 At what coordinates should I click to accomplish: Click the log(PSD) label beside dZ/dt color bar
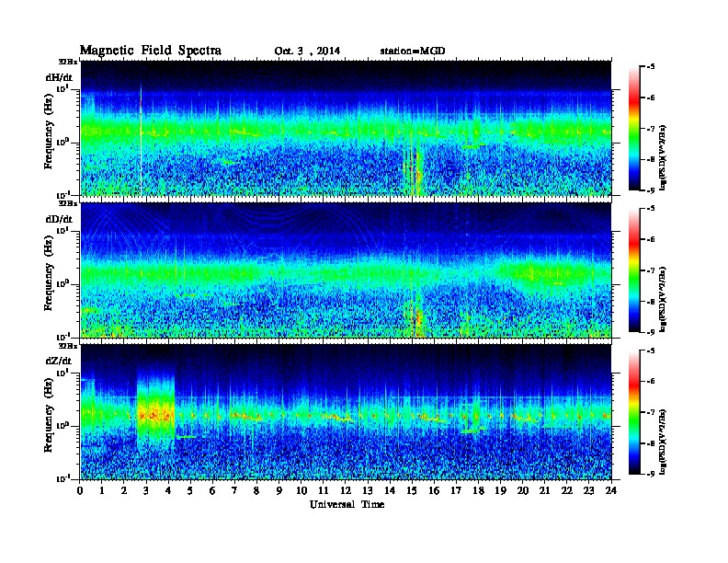coord(663,442)
